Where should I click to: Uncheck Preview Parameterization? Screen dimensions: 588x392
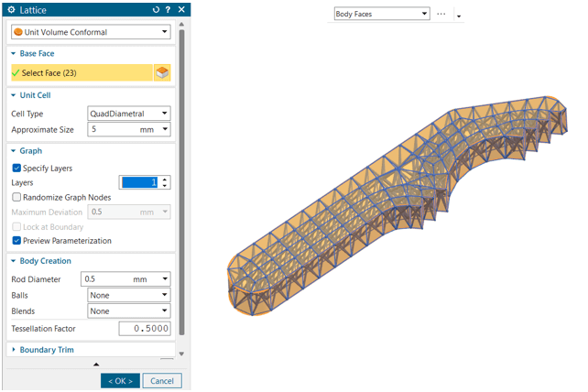pyautogui.click(x=16, y=241)
